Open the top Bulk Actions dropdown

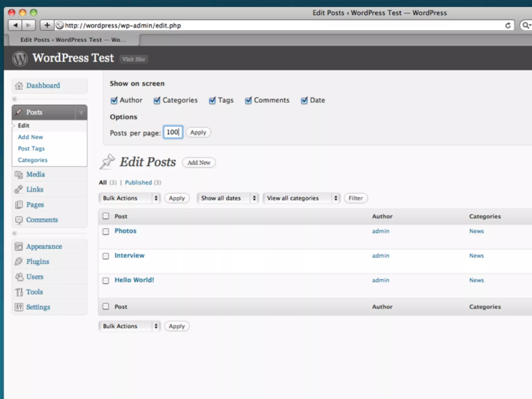coord(129,198)
